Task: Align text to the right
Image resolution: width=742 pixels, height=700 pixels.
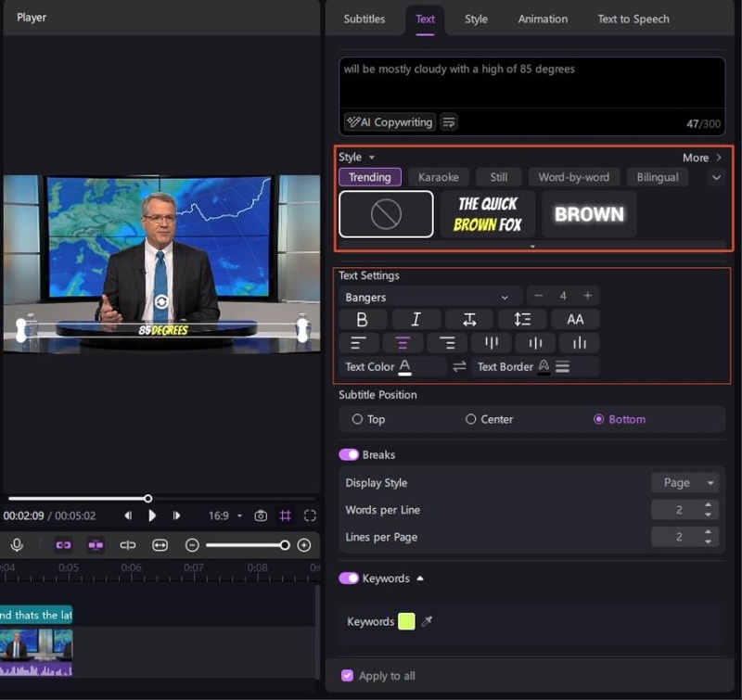Action: (x=446, y=343)
